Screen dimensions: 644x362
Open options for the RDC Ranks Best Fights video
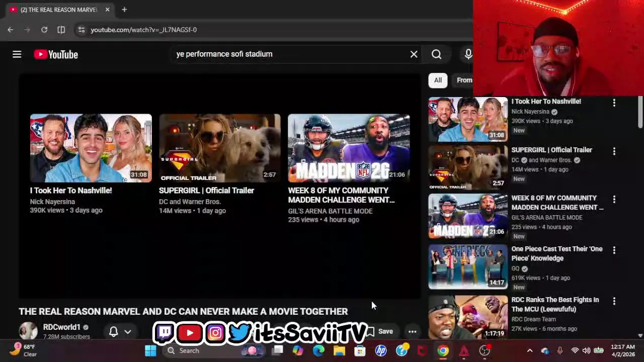click(x=614, y=301)
